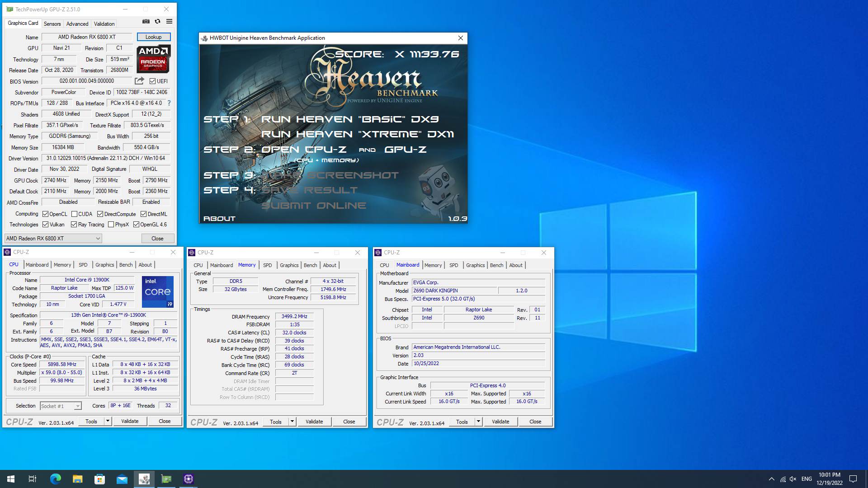Toggle the OpenCL checkbox
868x488 pixels.
pyautogui.click(x=45, y=214)
